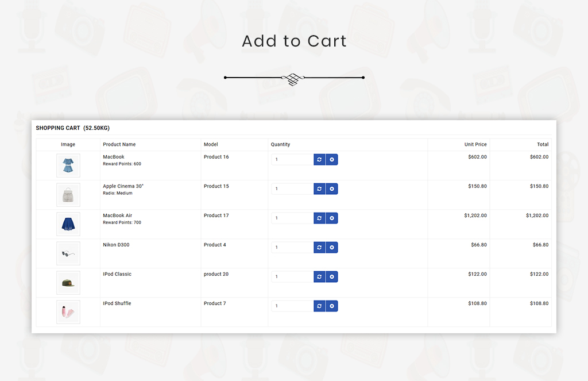This screenshot has height=381, width=588.
Task: Remove MacBook from the cart
Action: coord(332,160)
